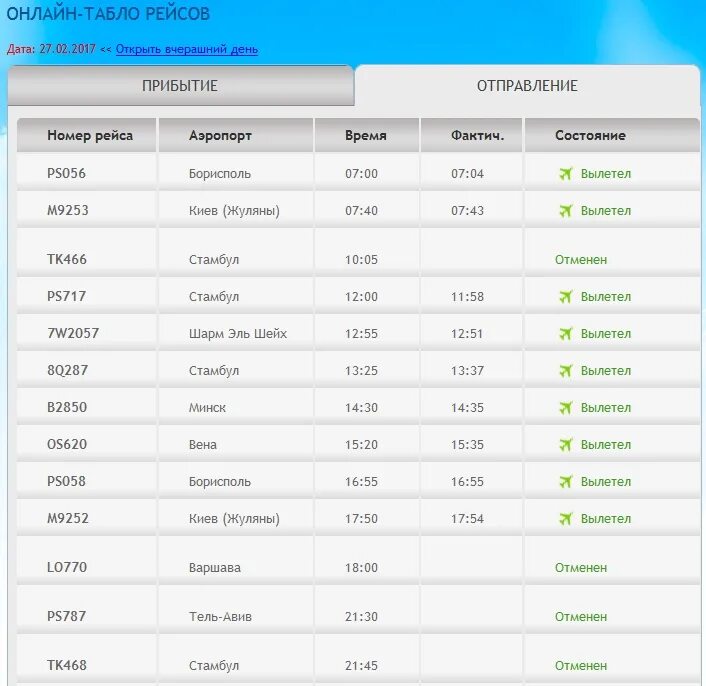Click the Состояние column header
The width and height of the screenshot is (706, 686).
click(612, 135)
